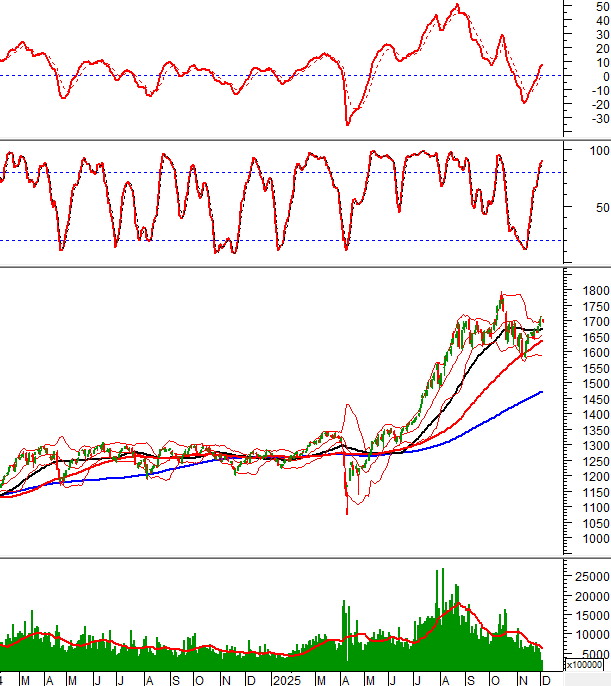Select the 1800 price axis label

592,291
